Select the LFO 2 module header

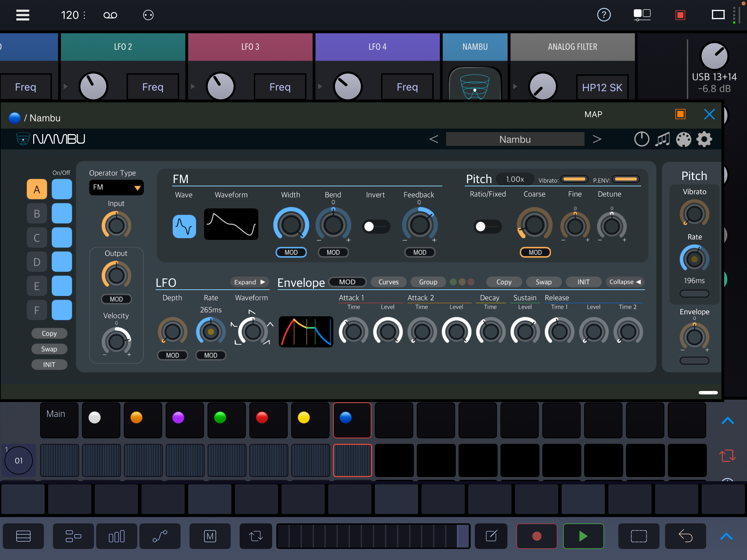[123, 47]
